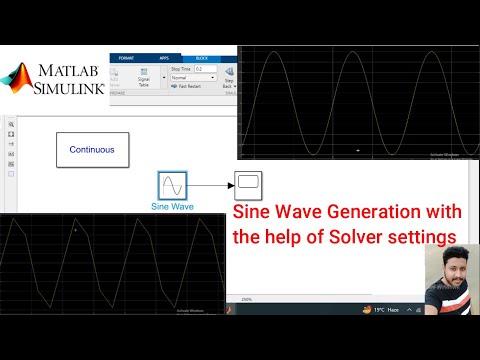The image size is (480, 360).
Task: Click the Sine Wave block label
Action: [172, 207]
